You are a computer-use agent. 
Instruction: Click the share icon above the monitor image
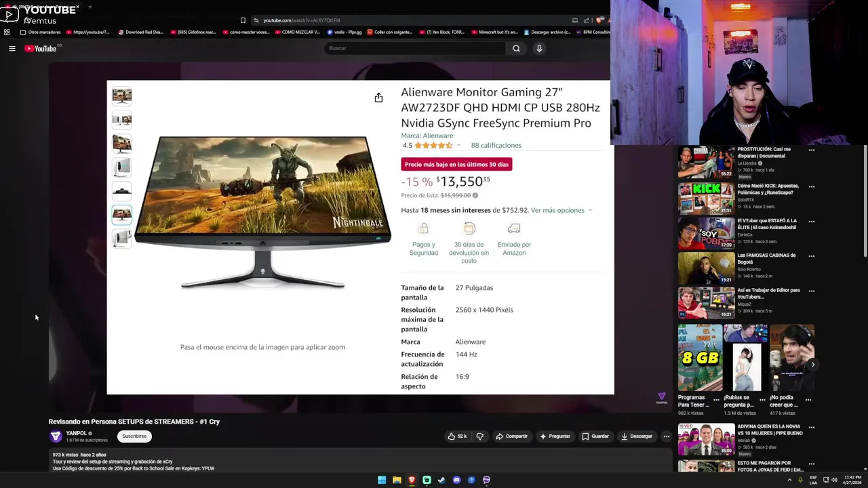[x=378, y=98]
